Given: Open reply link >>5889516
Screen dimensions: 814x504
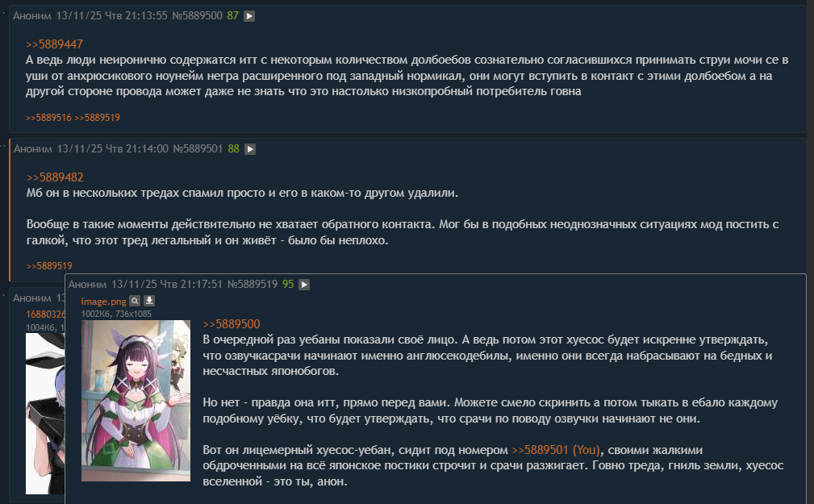Looking at the screenshot, I should click(48, 118).
